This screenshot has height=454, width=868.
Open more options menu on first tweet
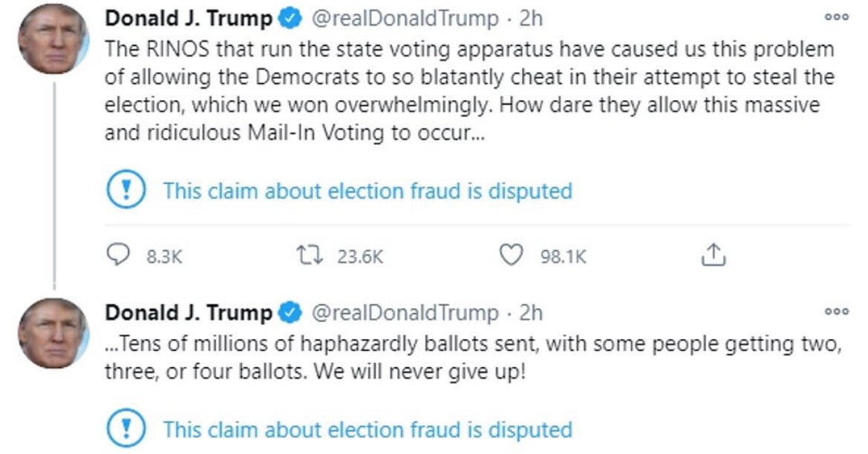pyautogui.click(x=837, y=17)
